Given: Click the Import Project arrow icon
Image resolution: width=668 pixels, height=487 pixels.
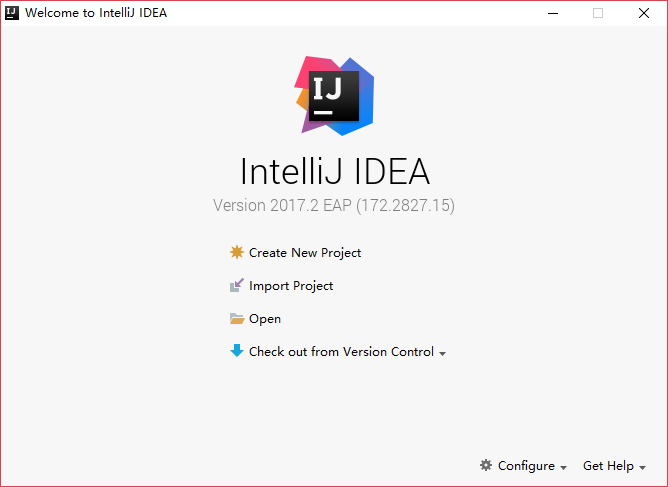Looking at the screenshot, I should tap(237, 286).
